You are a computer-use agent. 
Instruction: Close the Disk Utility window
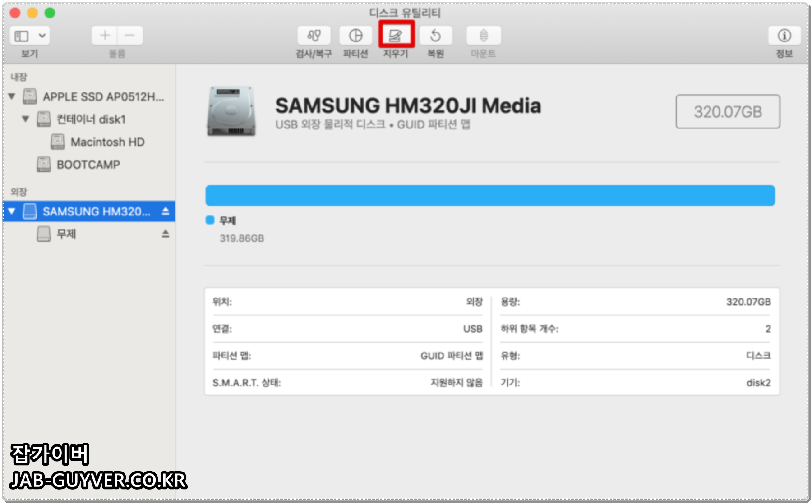(x=15, y=13)
